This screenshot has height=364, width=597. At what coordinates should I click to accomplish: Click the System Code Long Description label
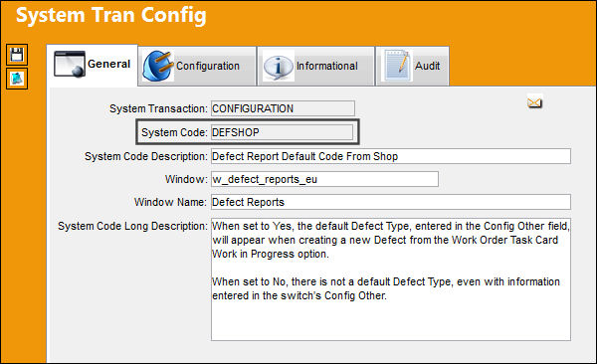click(132, 226)
